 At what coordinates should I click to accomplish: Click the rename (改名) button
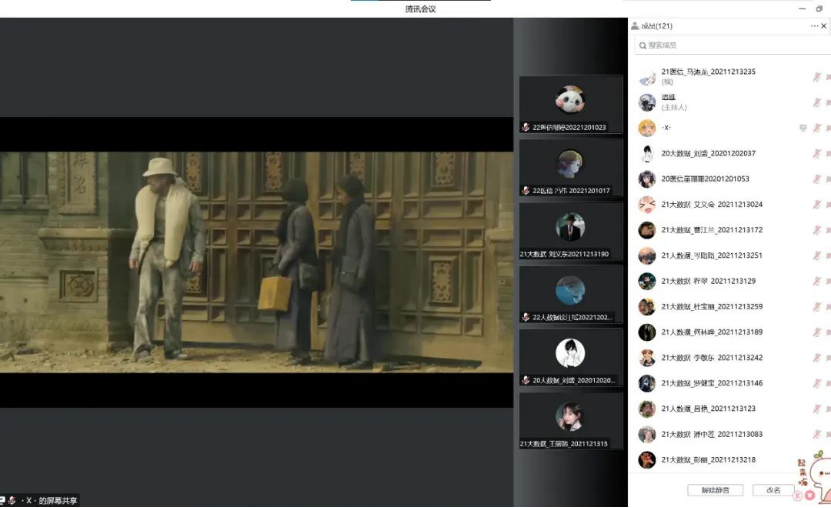coord(773,490)
